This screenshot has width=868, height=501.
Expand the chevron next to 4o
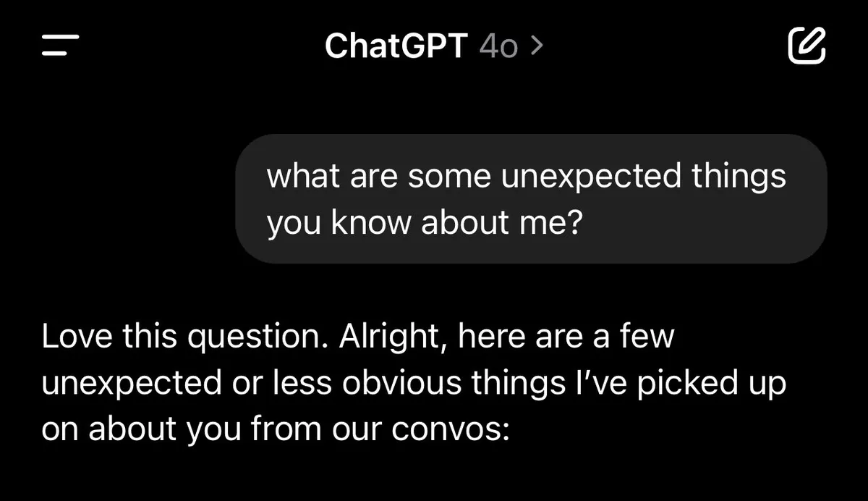point(535,46)
